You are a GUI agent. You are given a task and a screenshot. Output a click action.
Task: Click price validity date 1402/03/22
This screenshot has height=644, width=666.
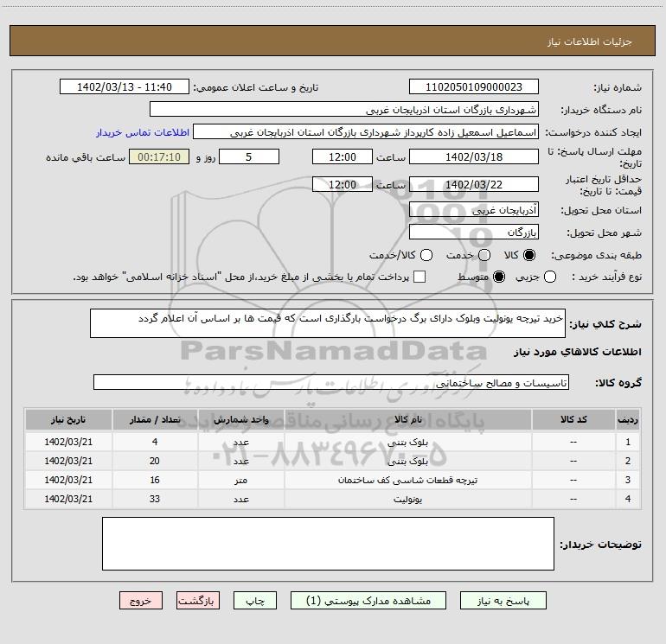[x=474, y=184]
